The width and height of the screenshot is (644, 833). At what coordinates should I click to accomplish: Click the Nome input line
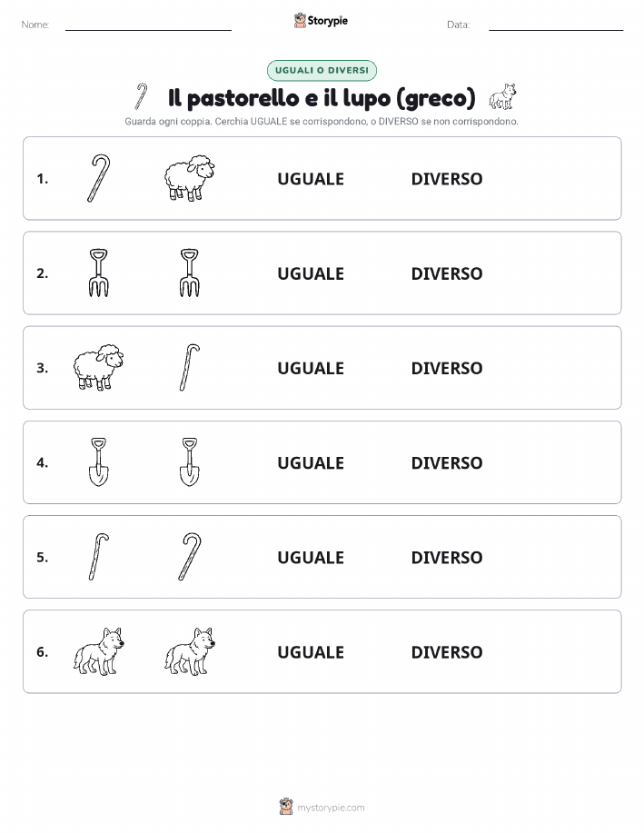pyautogui.click(x=148, y=25)
